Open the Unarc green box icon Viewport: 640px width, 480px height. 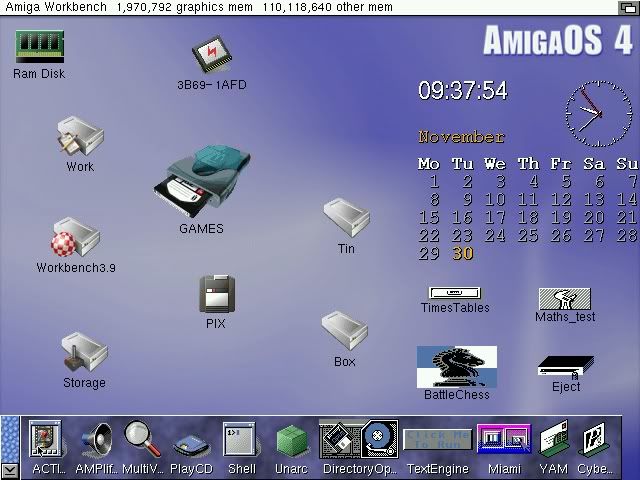click(291, 441)
